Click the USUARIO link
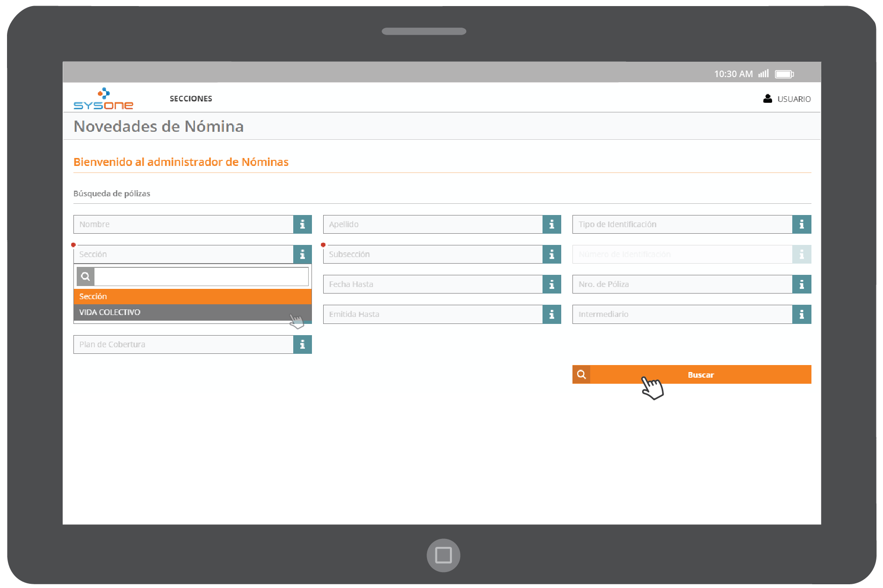The width and height of the screenshot is (883, 588). tap(794, 99)
